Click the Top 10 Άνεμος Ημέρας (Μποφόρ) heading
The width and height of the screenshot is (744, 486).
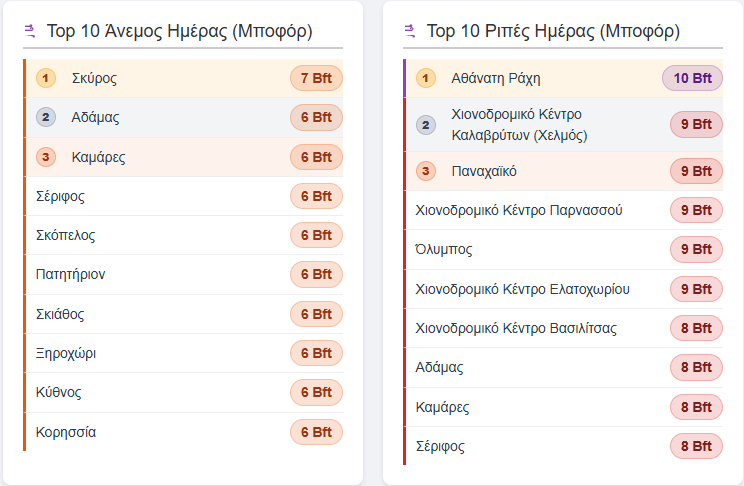point(179,31)
